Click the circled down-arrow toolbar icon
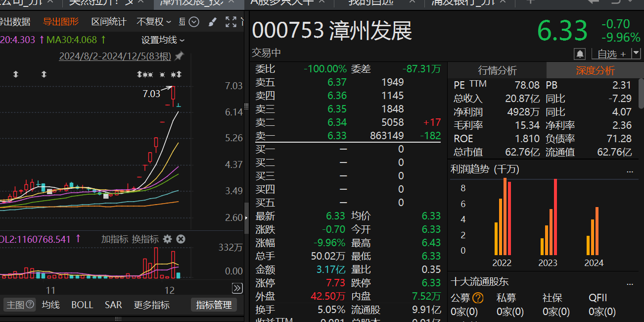644x322 pixels. (x=194, y=22)
